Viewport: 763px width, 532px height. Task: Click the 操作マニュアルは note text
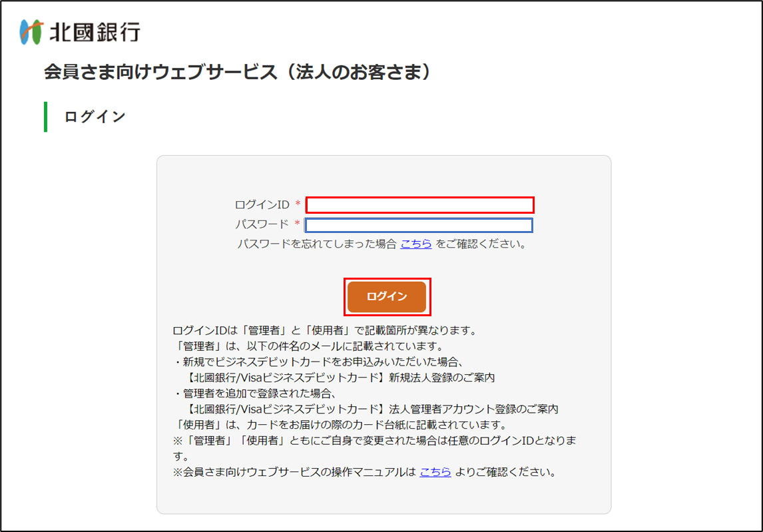(294, 472)
